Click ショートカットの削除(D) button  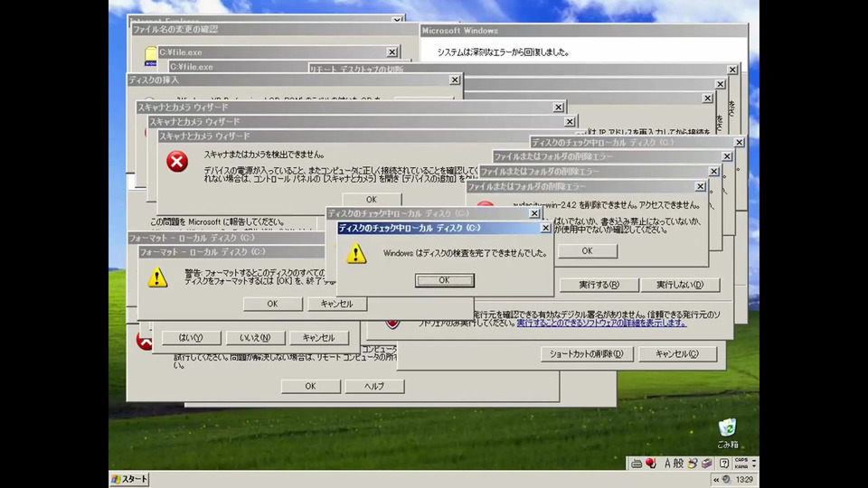tap(586, 354)
